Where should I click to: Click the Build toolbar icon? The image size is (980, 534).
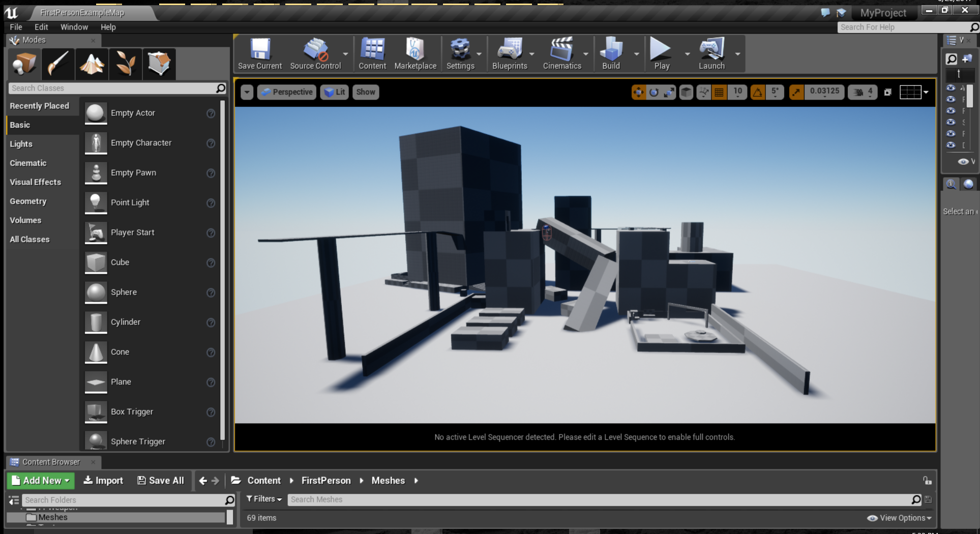611,53
